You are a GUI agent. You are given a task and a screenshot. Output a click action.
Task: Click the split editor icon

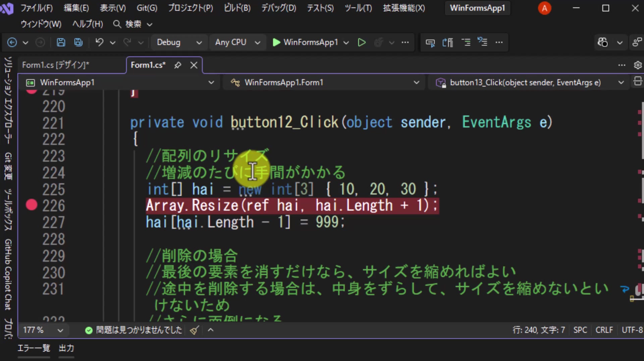[x=638, y=81]
